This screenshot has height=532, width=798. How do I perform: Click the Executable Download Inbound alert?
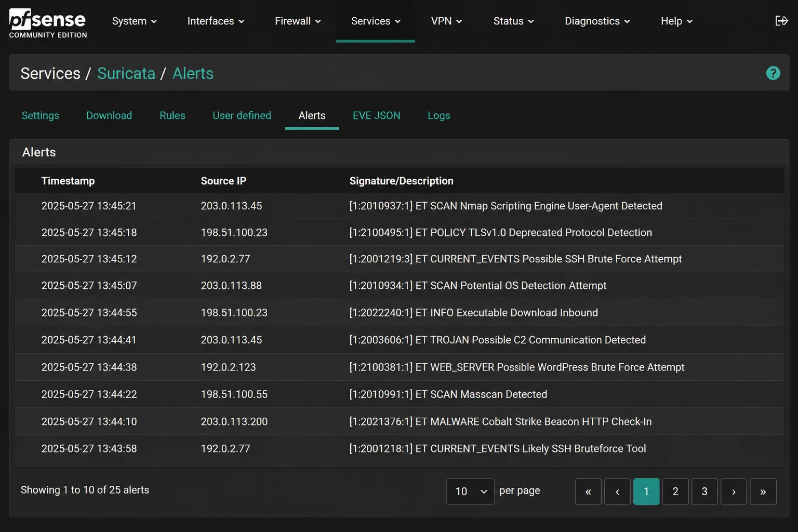(473, 313)
